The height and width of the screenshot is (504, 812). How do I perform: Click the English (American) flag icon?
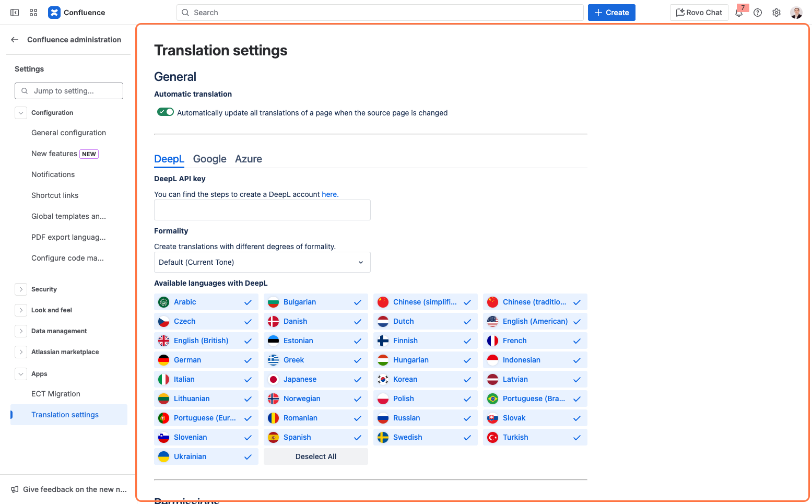(492, 321)
